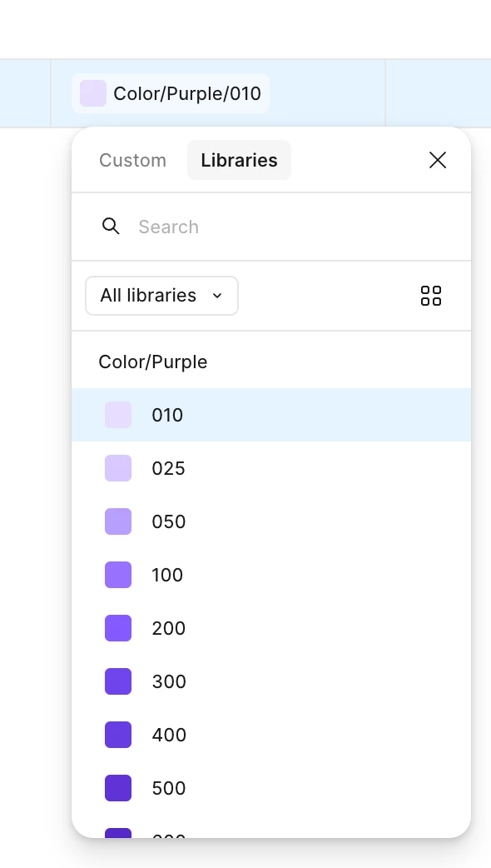Image resolution: width=491 pixels, height=868 pixels.
Task: Choose the Purple 050 color swatch
Action: pyautogui.click(x=118, y=521)
